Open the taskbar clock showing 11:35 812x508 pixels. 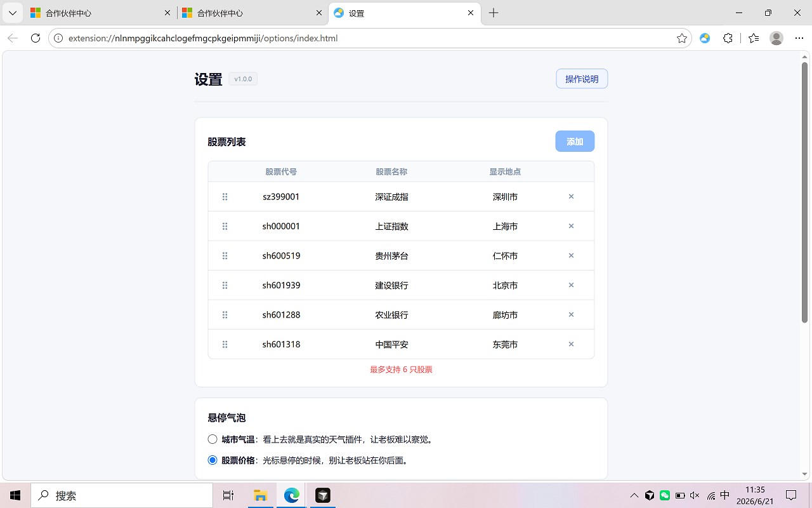point(755,495)
